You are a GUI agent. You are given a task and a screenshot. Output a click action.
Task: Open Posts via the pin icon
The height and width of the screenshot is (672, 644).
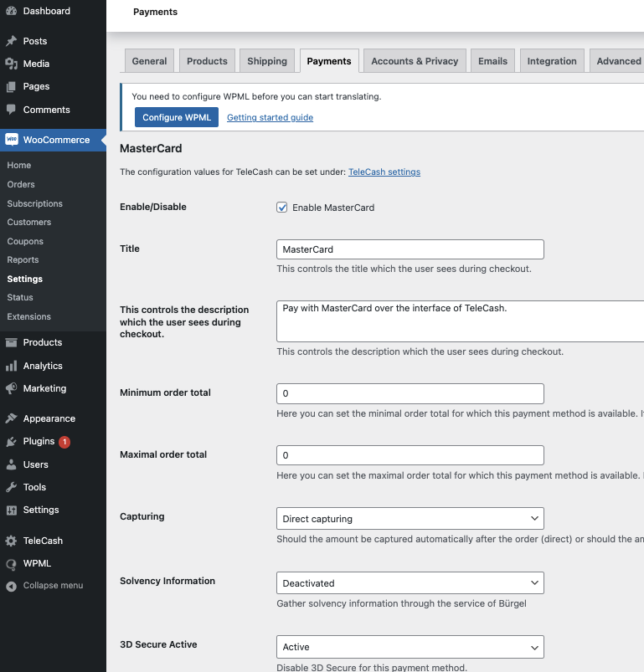(x=11, y=41)
